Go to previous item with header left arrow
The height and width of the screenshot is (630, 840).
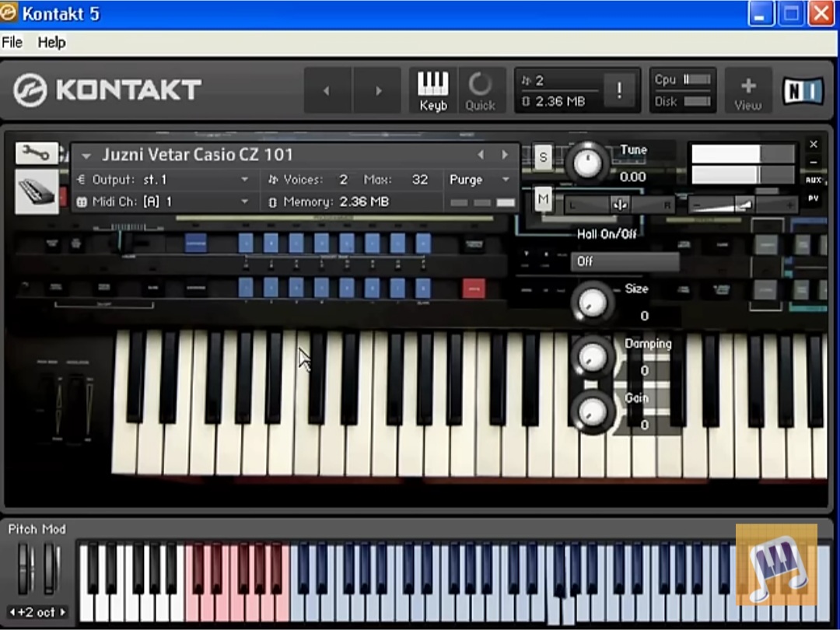tap(327, 90)
